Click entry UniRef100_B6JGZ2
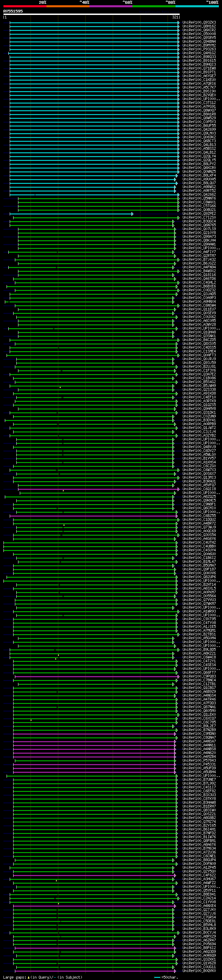Viewport: 222px width, 980px height. (x=199, y=263)
